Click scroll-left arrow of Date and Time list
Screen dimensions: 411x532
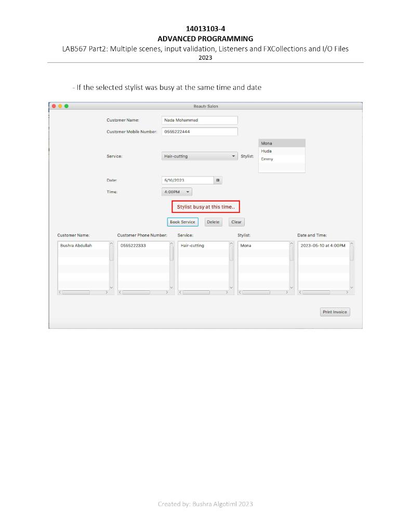click(300, 292)
